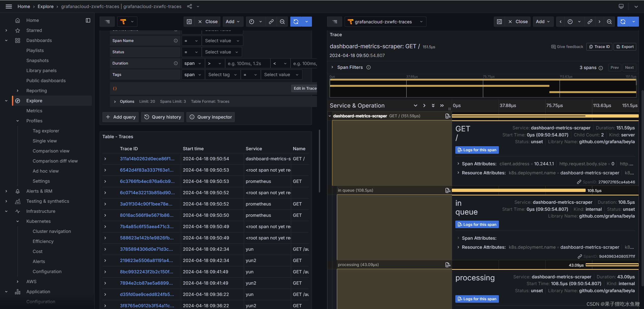Screen dimensions: 644x309
Task: Run query with refresh icon in left pane
Action: (x=296, y=22)
